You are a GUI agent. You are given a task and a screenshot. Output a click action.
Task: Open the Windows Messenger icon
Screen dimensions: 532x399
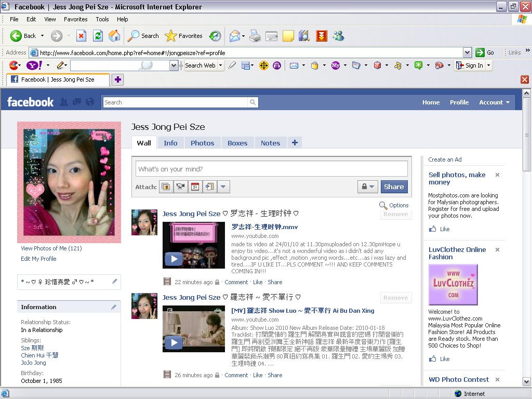(x=338, y=36)
